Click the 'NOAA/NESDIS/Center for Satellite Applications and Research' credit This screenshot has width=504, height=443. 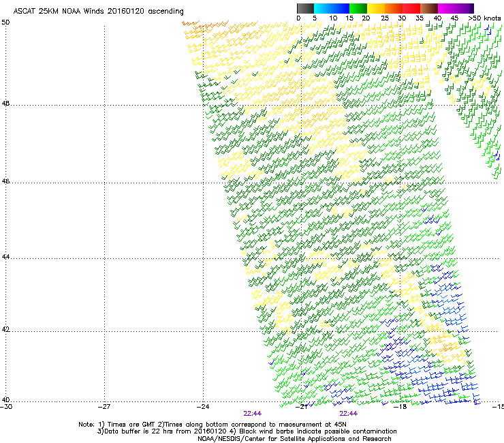(294, 439)
